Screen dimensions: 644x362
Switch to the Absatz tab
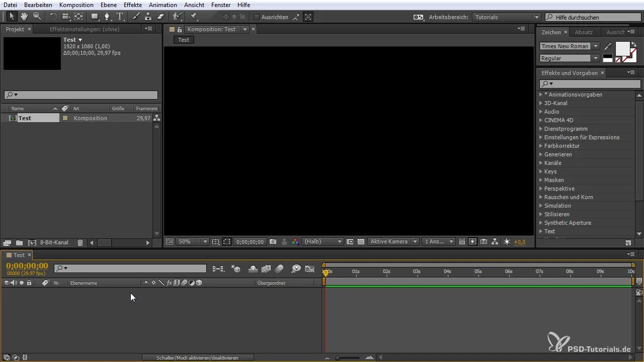point(584,32)
